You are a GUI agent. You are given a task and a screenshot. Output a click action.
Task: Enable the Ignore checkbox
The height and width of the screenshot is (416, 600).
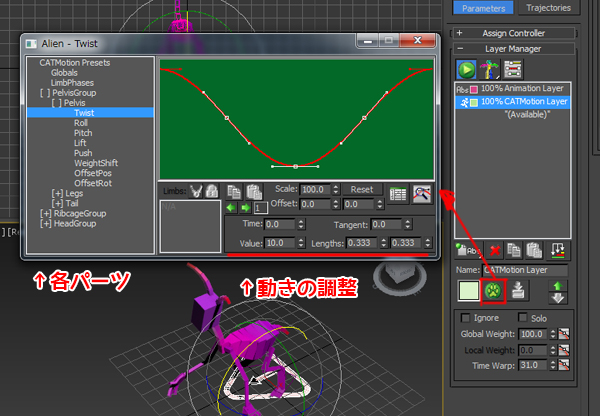[x=461, y=318]
